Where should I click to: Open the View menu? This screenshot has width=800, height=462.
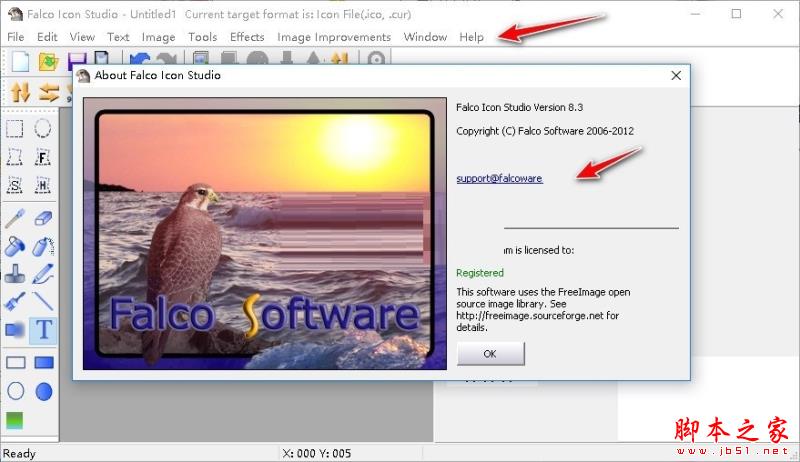click(82, 37)
